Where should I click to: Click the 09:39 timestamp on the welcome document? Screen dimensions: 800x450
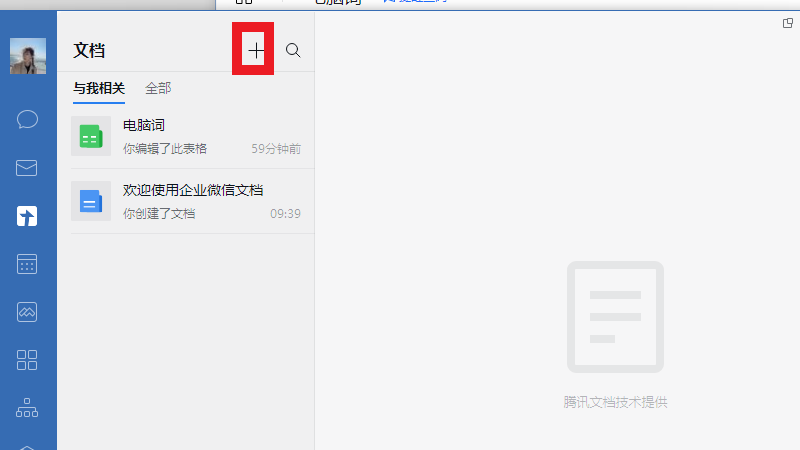point(285,214)
